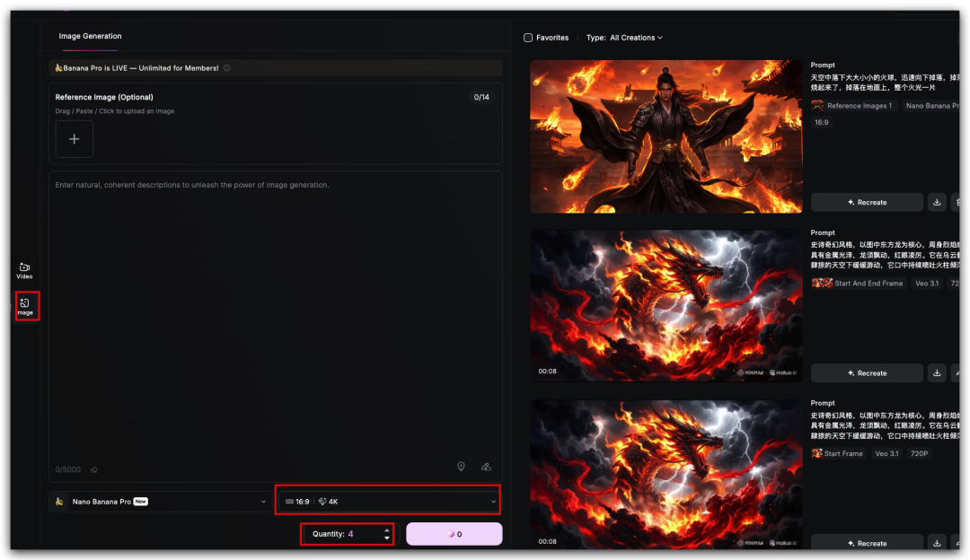Click the info icon beside Banana Pro banner

coord(227,68)
